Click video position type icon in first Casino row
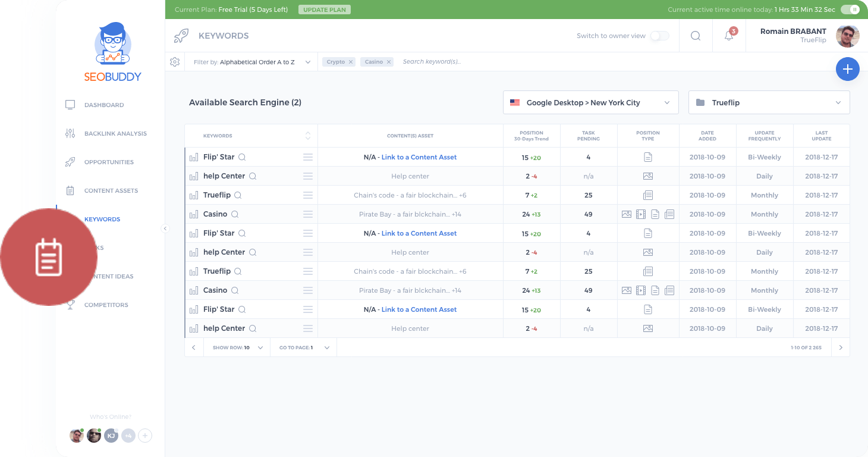The width and height of the screenshot is (868, 457). click(x=641, y=214)
